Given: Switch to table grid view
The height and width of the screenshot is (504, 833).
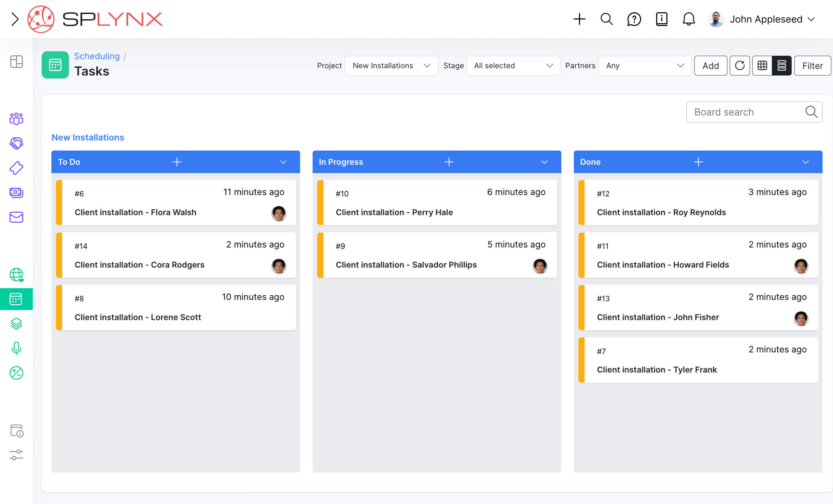Looking at the screenshot, I should pos(762,66).
